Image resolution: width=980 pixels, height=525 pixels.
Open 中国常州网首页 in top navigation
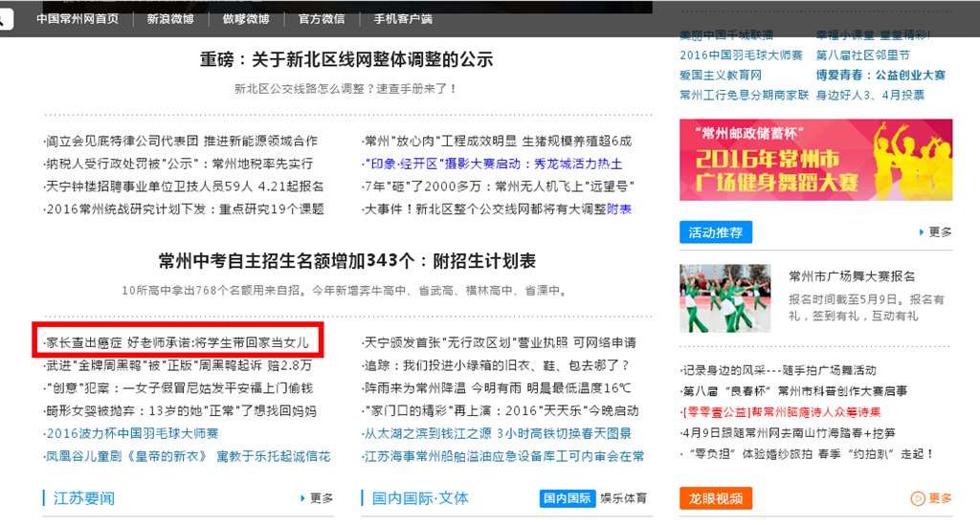(78, 19)
